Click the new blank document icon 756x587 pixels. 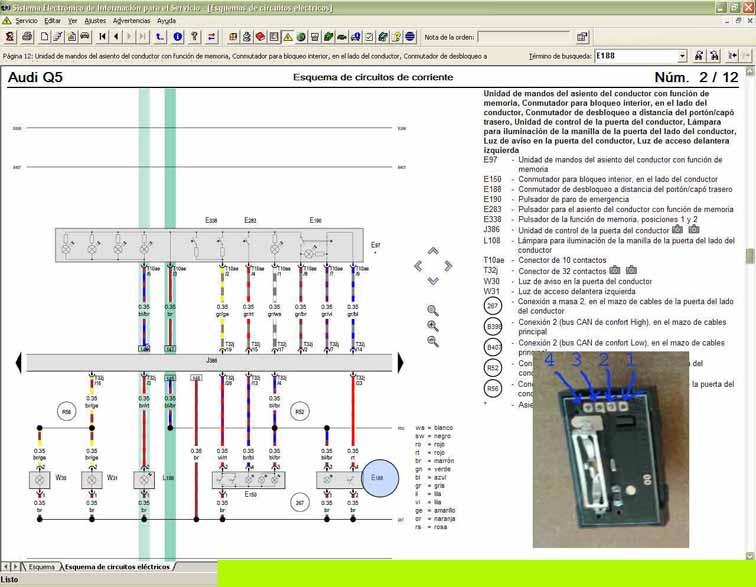[44, 37]
